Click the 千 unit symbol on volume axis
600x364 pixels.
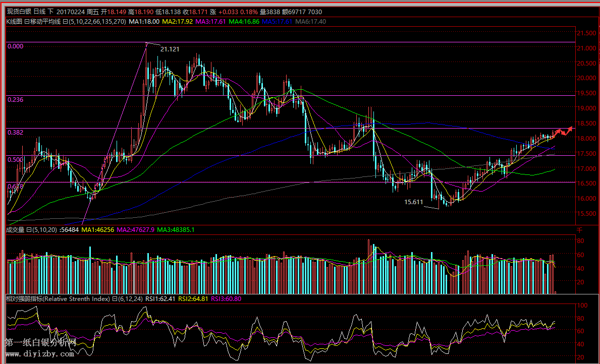click(x=579, y=230)
